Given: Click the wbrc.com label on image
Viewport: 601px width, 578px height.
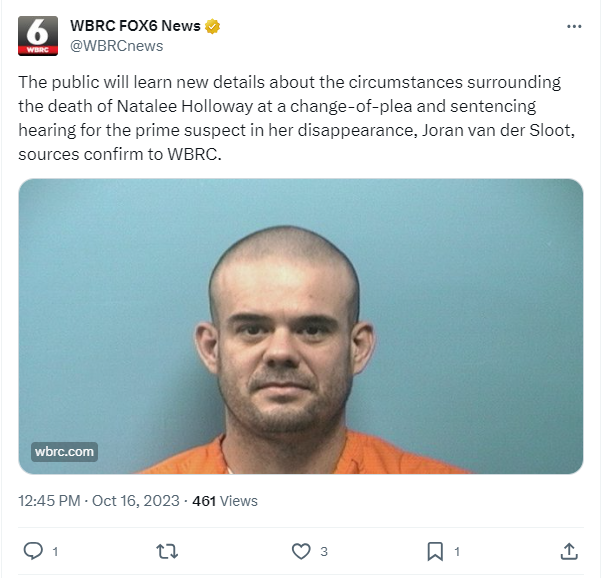Looking at the screenshot, I should click(64, 452).
